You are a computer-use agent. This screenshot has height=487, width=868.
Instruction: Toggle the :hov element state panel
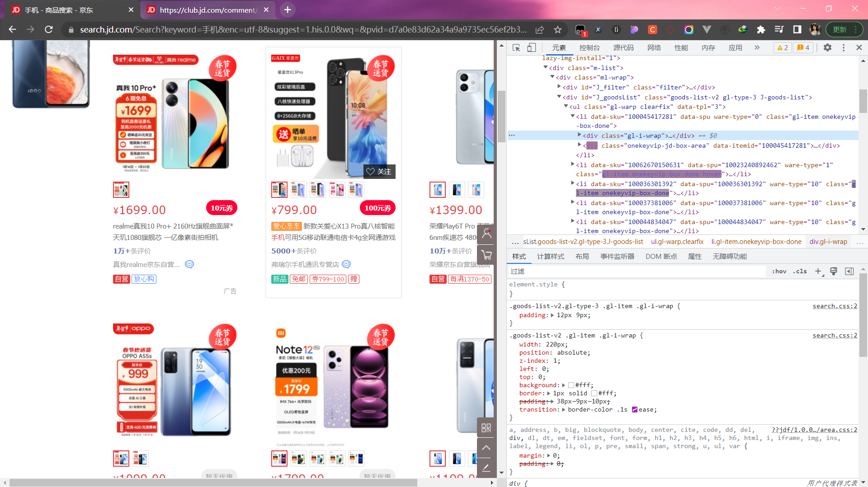click(x=779, y=271)
